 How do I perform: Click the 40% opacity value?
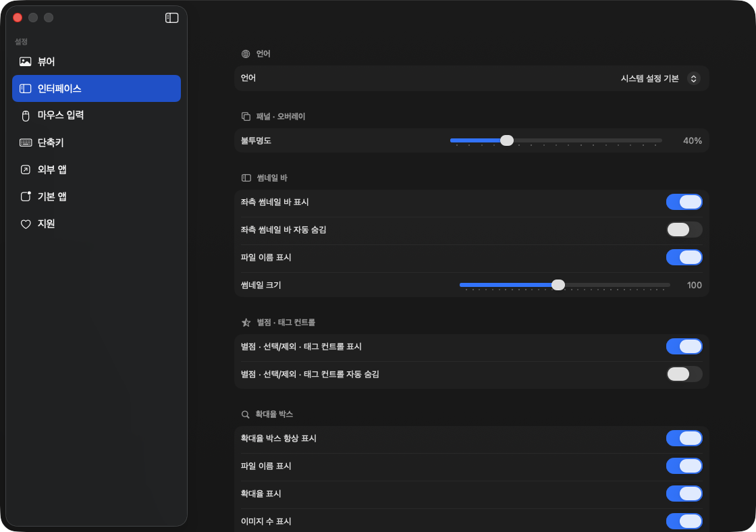coord(693,141)
